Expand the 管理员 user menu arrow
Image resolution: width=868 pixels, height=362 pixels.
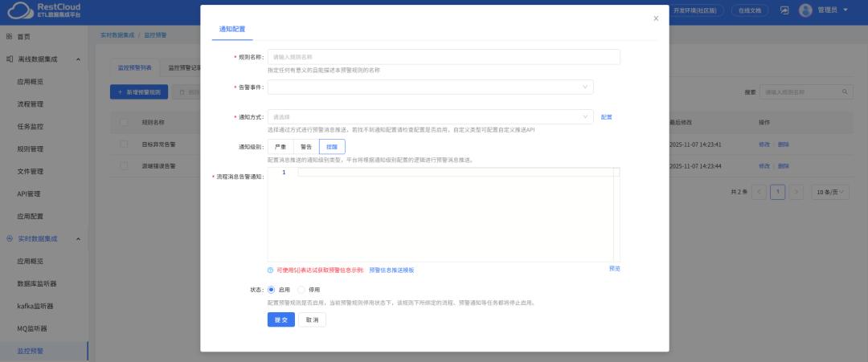(845, 10)
